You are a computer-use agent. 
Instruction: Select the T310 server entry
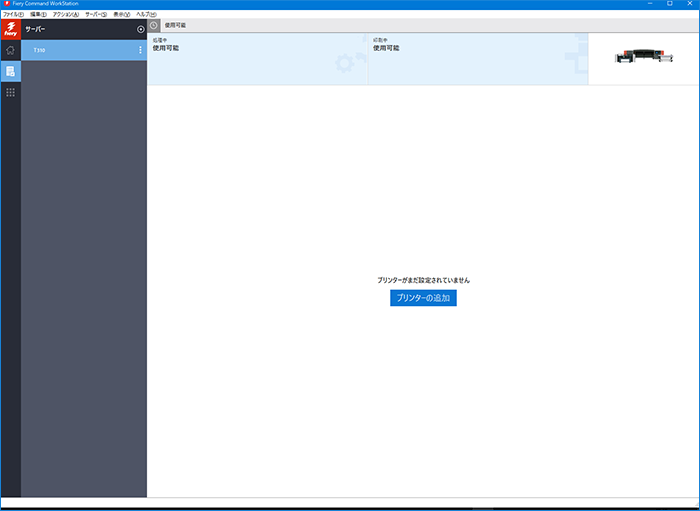84,50
